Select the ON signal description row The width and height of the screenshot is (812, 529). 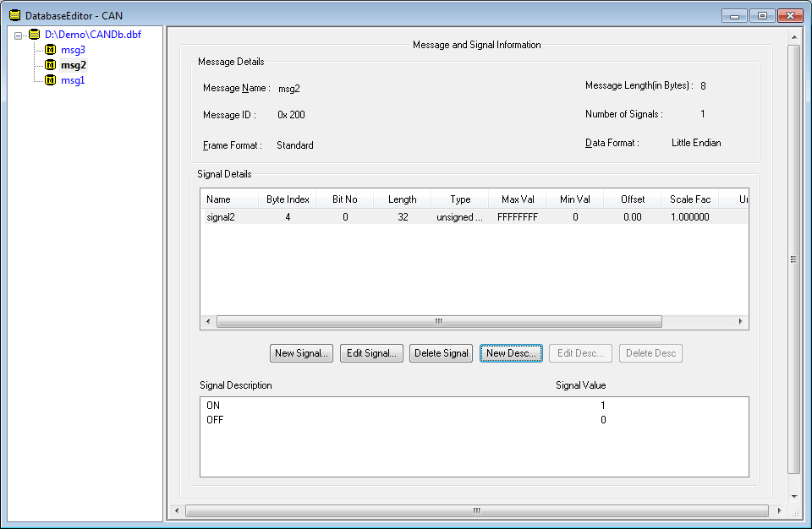point(474,406)
